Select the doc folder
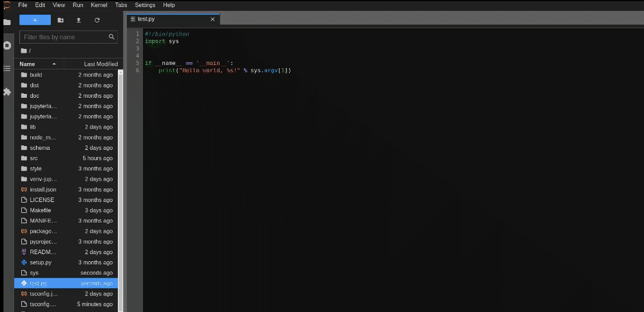This screenshot has height=312, width=644. [66, 96]
